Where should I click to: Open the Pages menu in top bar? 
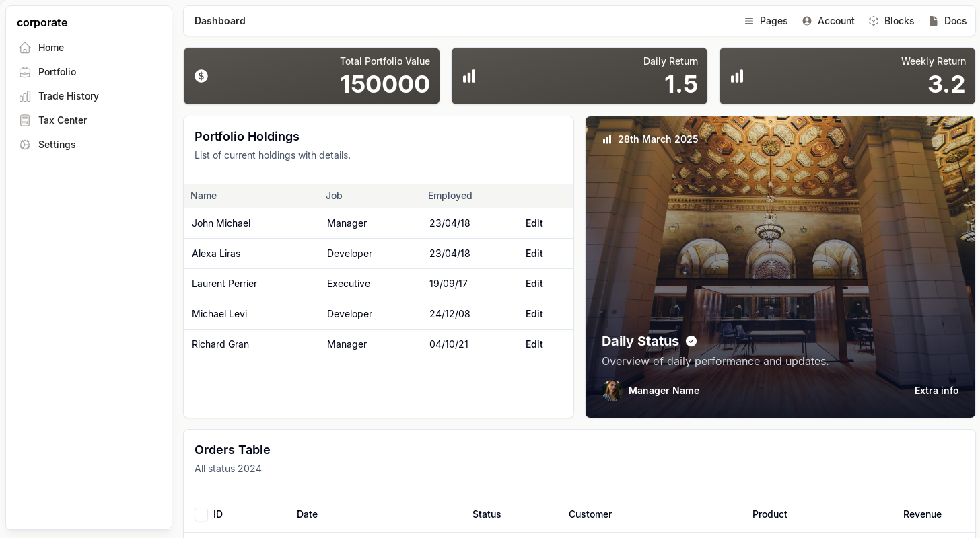tap(766, 21)
